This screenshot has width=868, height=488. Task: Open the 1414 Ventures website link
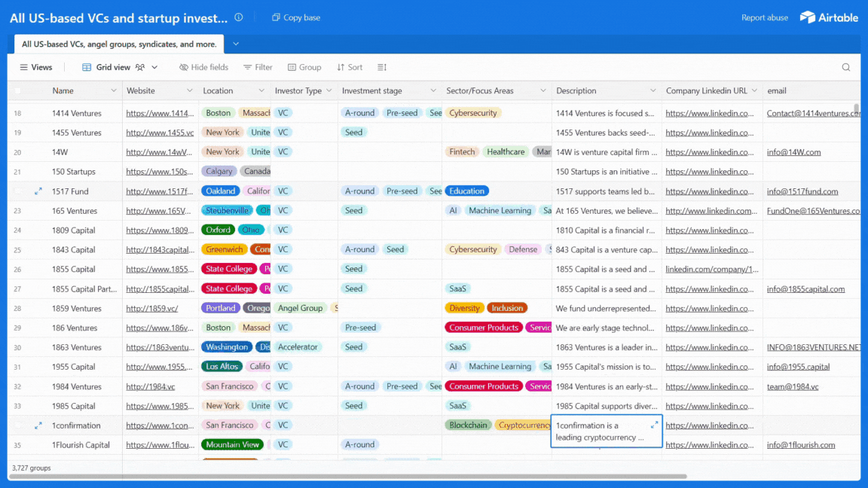[x=160, y=114]
